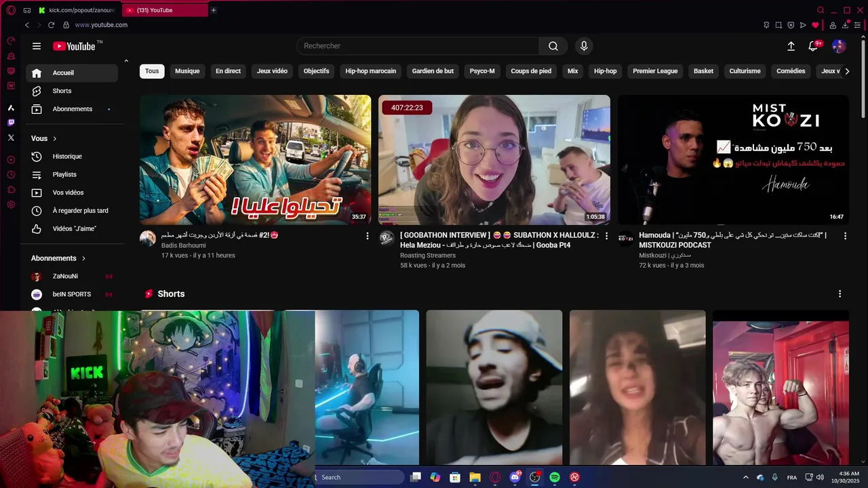The image size is (868, 488).
Task: Open browser downloads icon
Action: tap(846, 25)
